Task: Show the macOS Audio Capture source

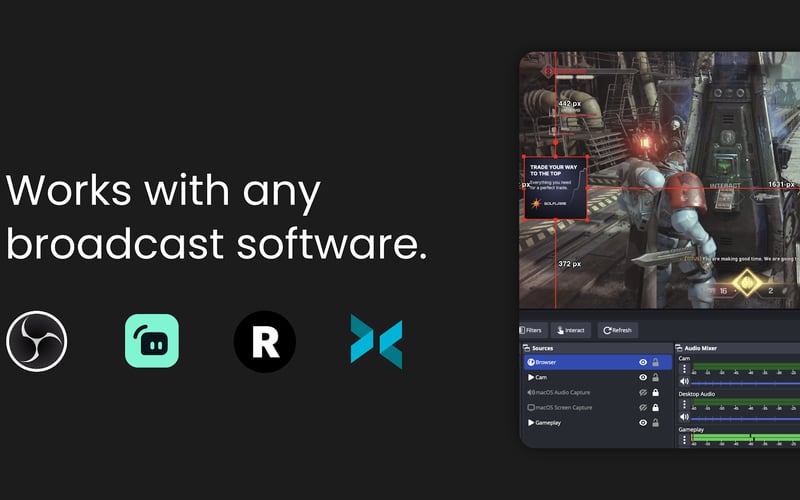Action: tap(643, 392)
